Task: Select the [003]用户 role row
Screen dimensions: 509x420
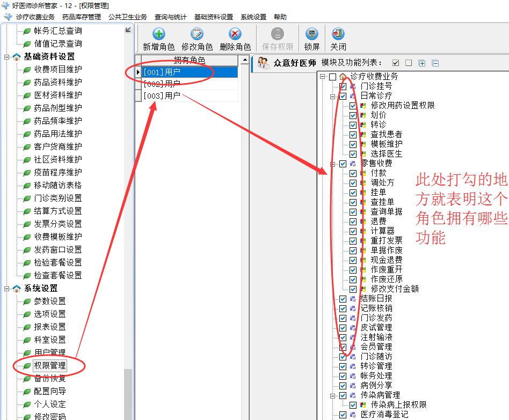Action: [x=162, y=96]
